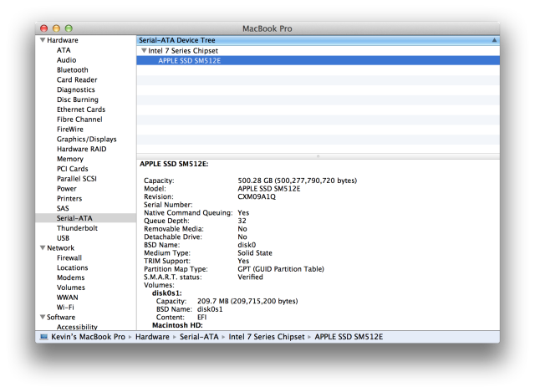Image resolution: width=535 pixels, height=392 pixels.
Task: Show Ethernet Cards information
Action: (81, 109)
